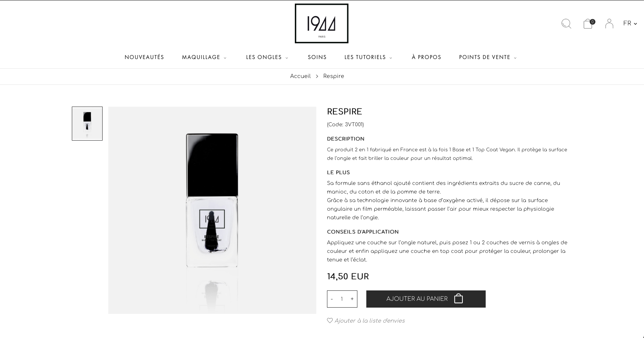Click the bag icon in Ajouter au panier
The width and height of the screenshot is (644, 338).
[459, 299]
